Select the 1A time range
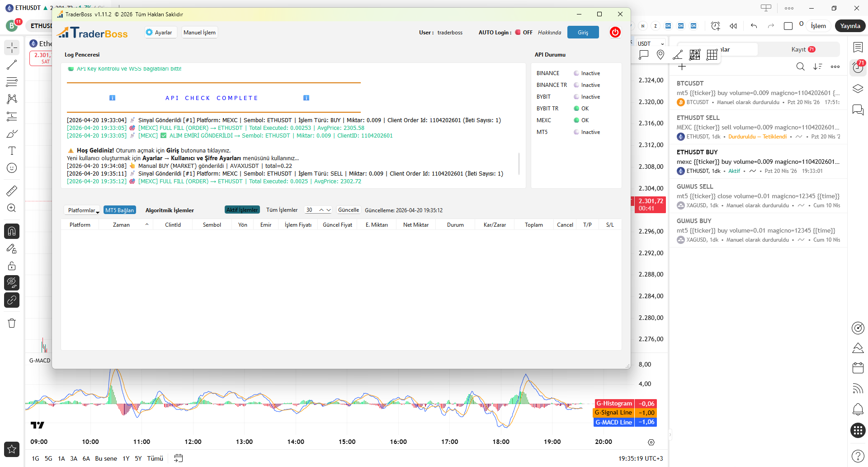868x467 pixels. coord(61,458)
